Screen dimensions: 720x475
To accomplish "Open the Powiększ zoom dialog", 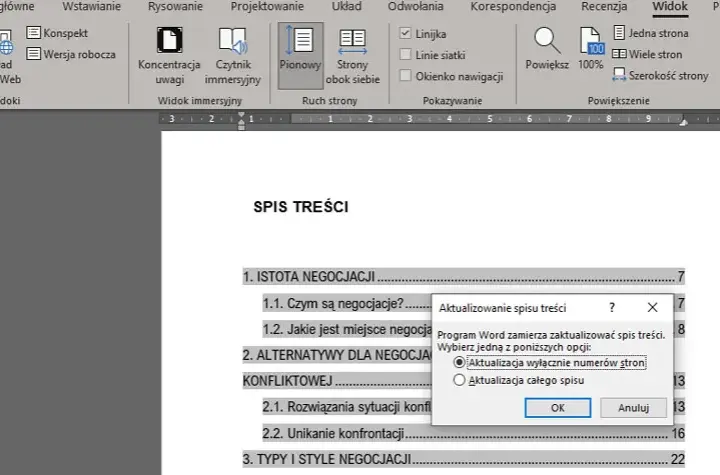I will 547,48.
